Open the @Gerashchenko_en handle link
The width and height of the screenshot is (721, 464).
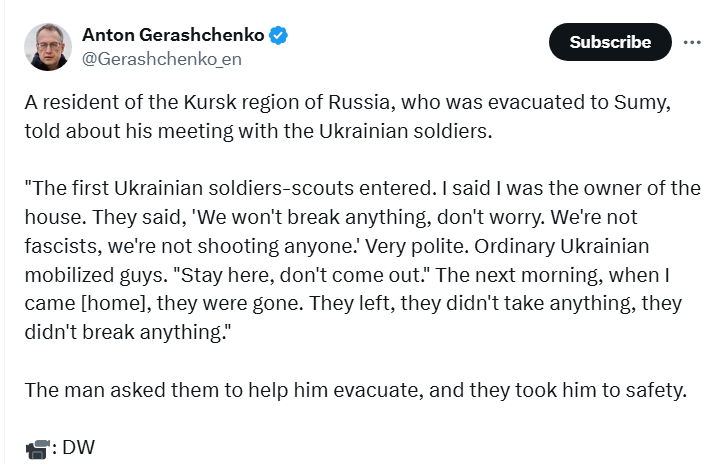pyautogui.click(x=161, y=59)
